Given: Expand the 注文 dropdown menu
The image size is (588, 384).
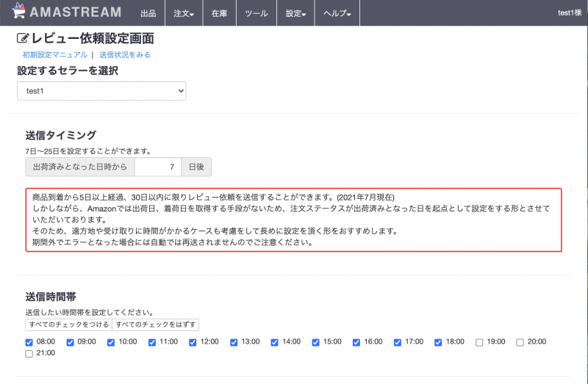Looking at the screenshot, I should 184,13.
